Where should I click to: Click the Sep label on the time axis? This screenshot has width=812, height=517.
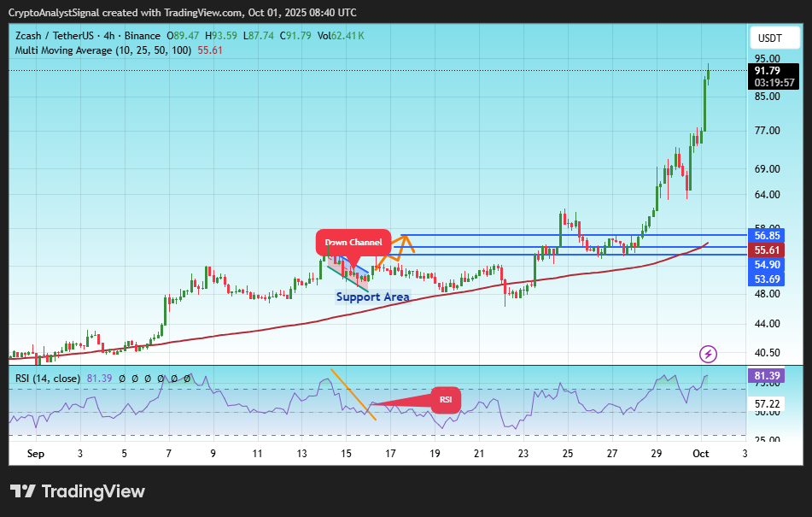pyautogui.click(x=36, y=454)
